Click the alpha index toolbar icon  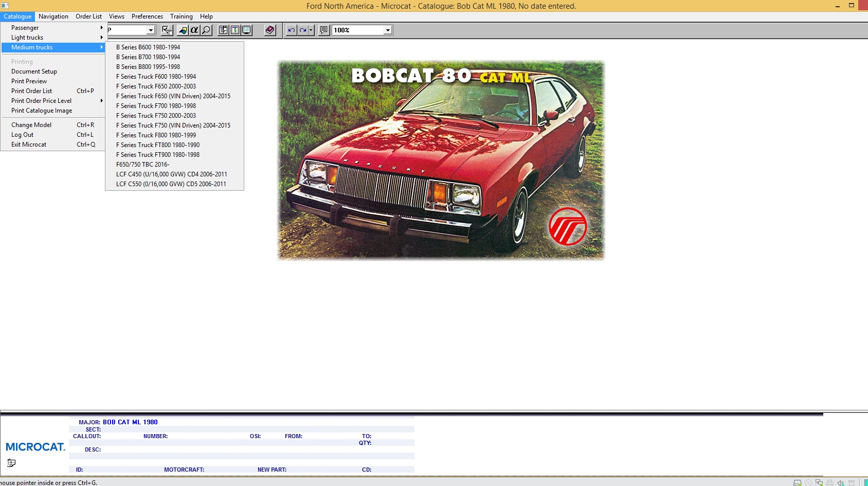(194, 30)
